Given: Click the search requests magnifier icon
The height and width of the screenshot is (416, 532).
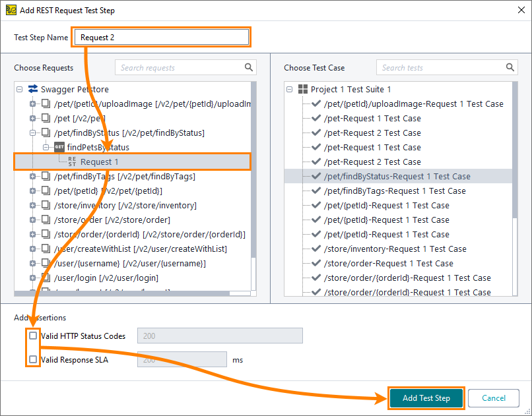Looking at the screenshot, I should pos(249,67).
